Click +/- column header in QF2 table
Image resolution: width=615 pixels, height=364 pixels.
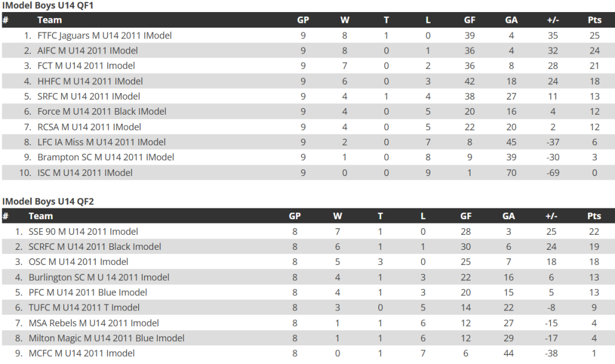click(551, 216)
